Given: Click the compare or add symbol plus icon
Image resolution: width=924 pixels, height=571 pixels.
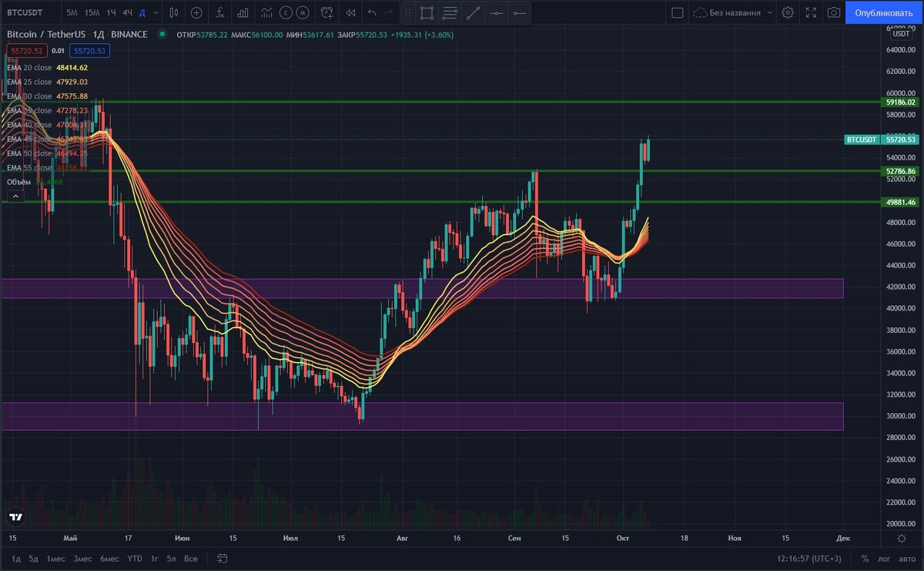Looking at the screenshot, I should (x=197, y=12).
